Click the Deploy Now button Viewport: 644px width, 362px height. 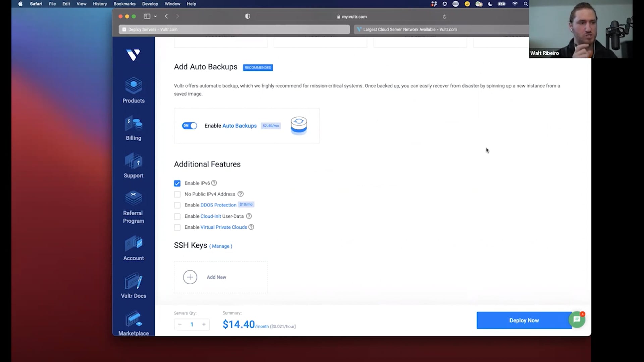[524, 320]
